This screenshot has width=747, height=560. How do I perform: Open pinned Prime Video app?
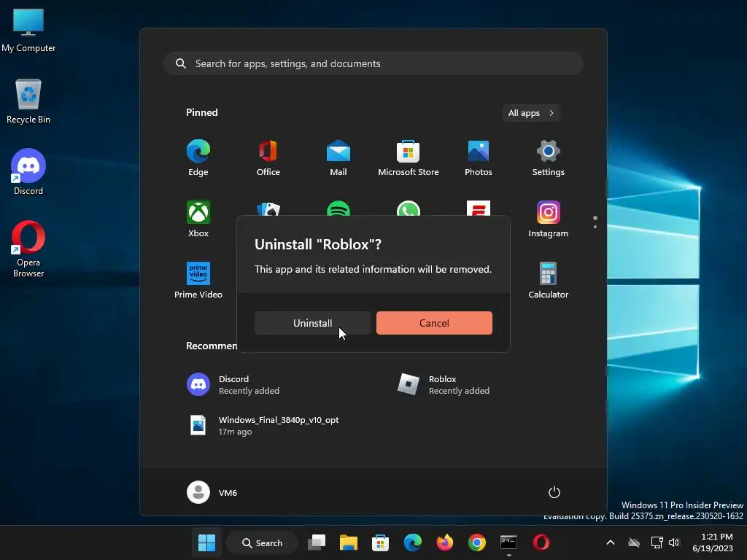[x=198, y=280]
